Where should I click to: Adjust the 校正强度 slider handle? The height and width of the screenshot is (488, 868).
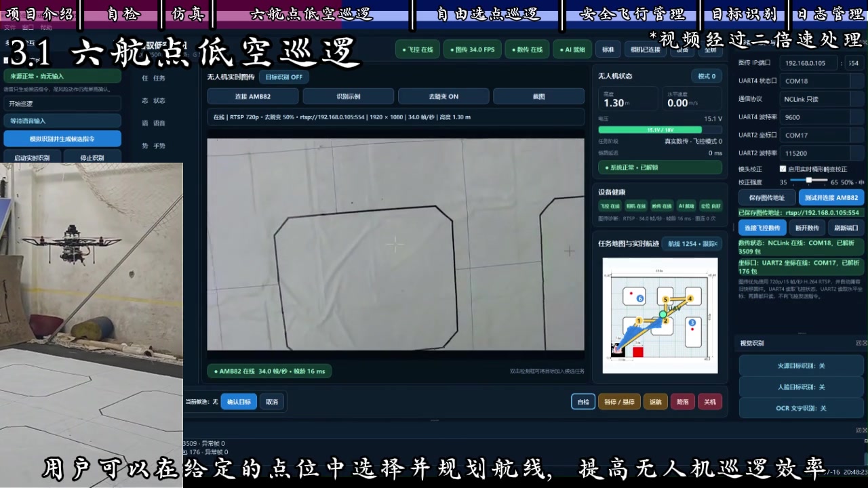(809, 180)
